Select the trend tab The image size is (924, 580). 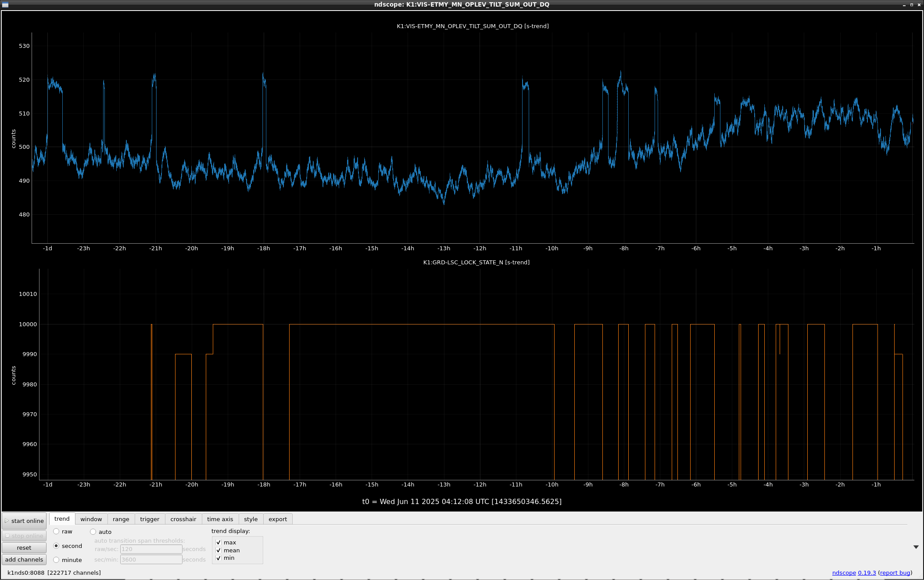click(62, 519)
